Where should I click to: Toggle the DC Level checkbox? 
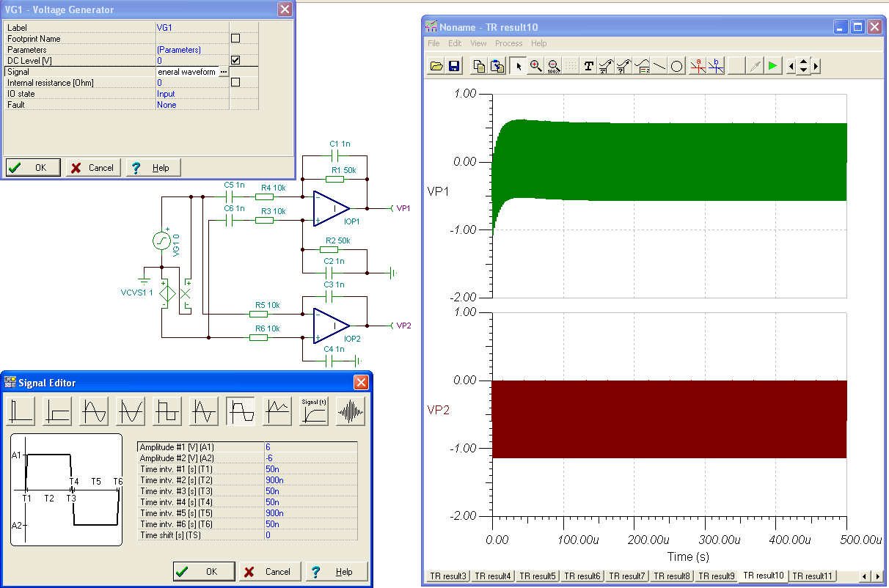pyautogui.click(x=235, y=60)
